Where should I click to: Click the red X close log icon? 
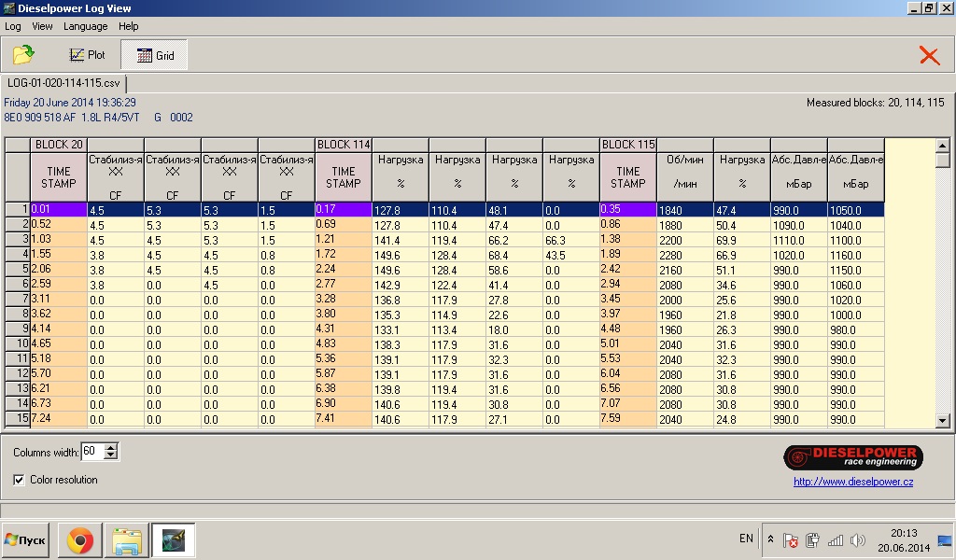coord(929,55)
